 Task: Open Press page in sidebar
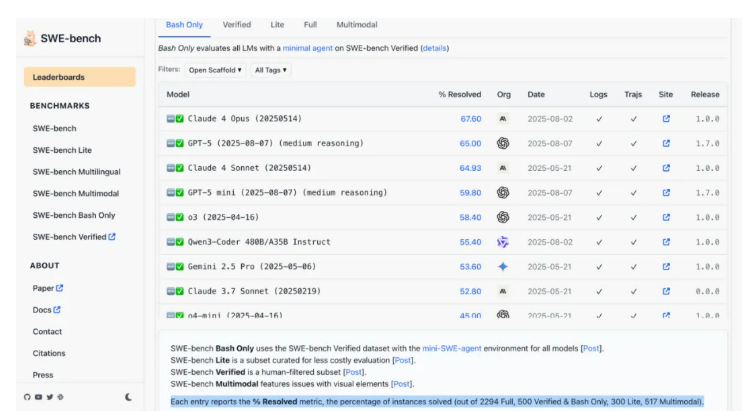pos(43,375)
